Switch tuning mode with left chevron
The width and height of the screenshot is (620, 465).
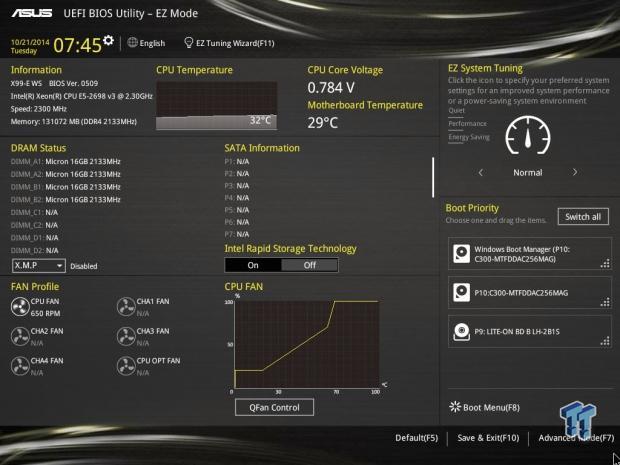point(481,172)
